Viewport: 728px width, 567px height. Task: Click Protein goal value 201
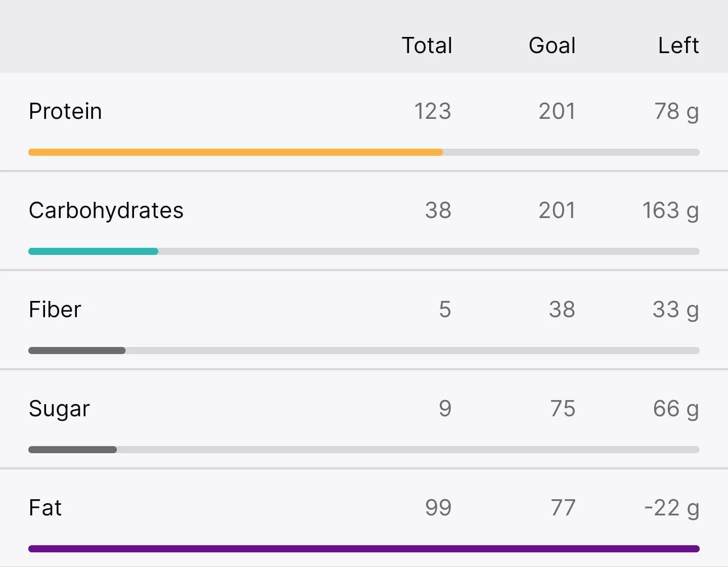[557, 111]
